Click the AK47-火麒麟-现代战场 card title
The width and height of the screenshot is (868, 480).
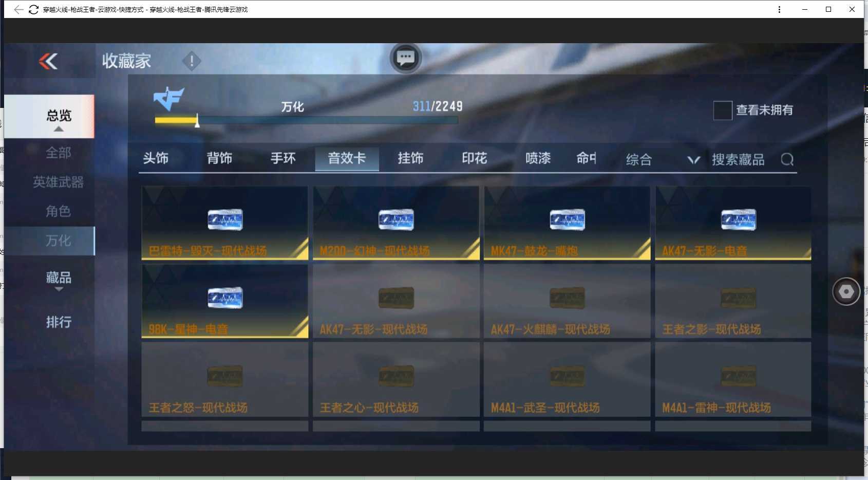[x=550, y=329]
